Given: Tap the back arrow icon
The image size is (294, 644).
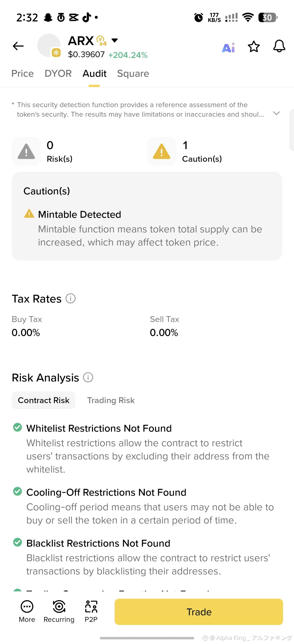Looking at the screenshot, I should [x=18, y=46].
